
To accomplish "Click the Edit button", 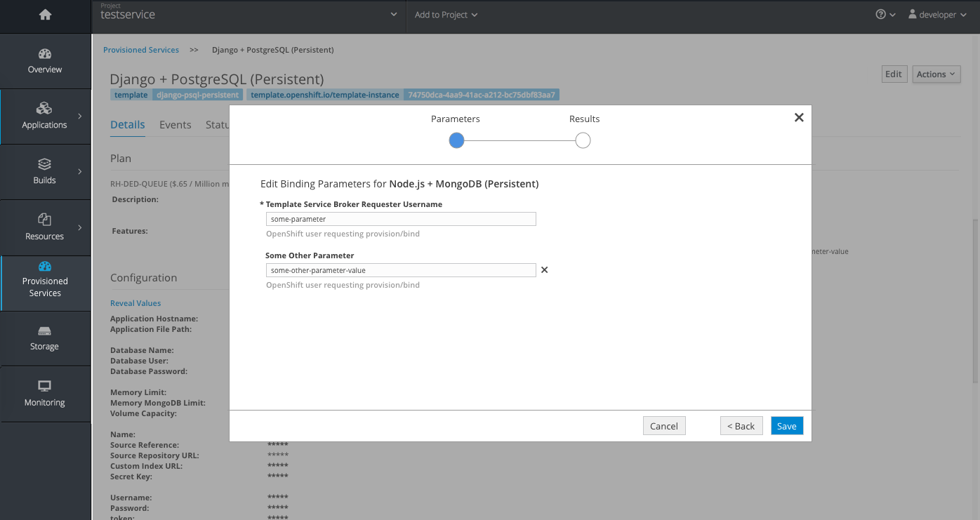I will click(x=894, y=74).
